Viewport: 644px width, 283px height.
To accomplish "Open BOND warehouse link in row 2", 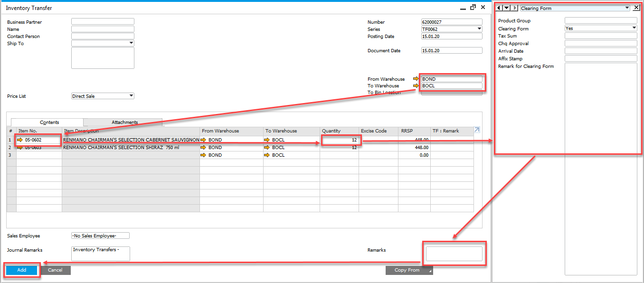I will 204,148.
